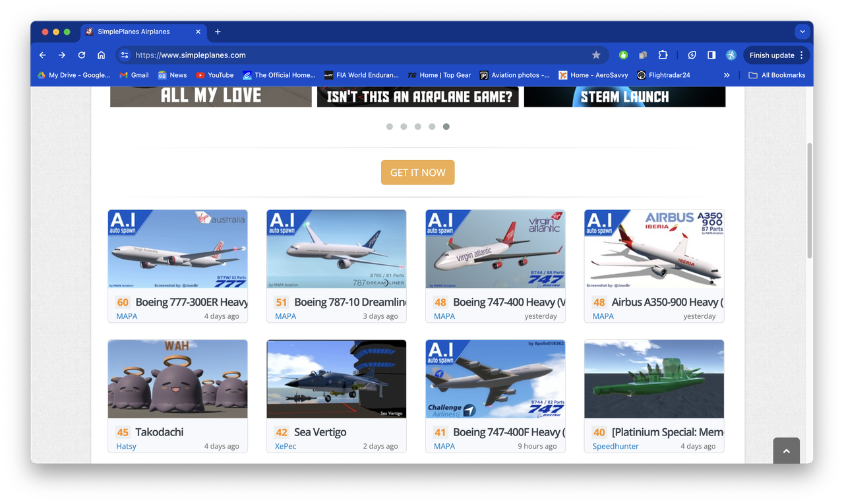
Task: Show more bookmarks with the double chevron
Action: tap(727, 75)
